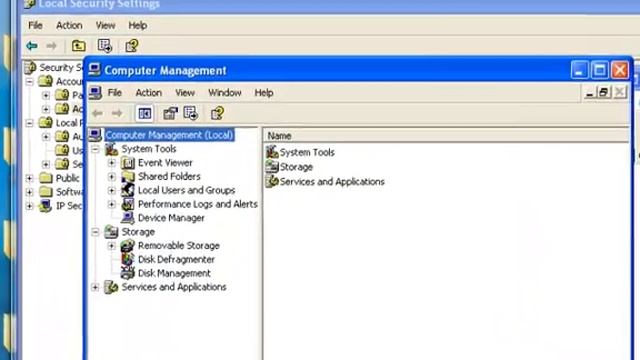Click Export List icon in Local Security Settings

click(x=104, y=46)
